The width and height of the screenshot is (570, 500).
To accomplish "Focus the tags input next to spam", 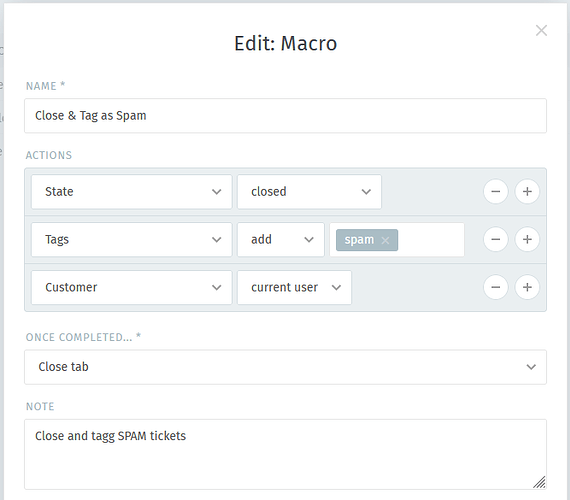I will (x=431, y=240).
